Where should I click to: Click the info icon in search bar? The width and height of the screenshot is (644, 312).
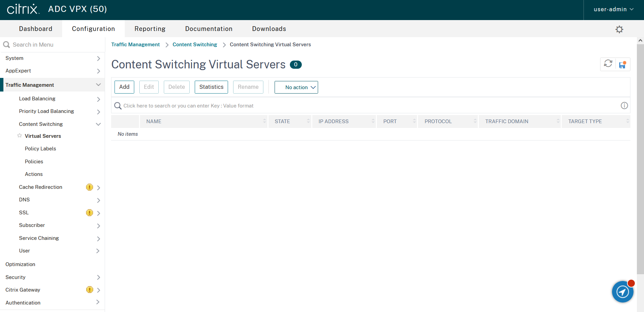624,105
